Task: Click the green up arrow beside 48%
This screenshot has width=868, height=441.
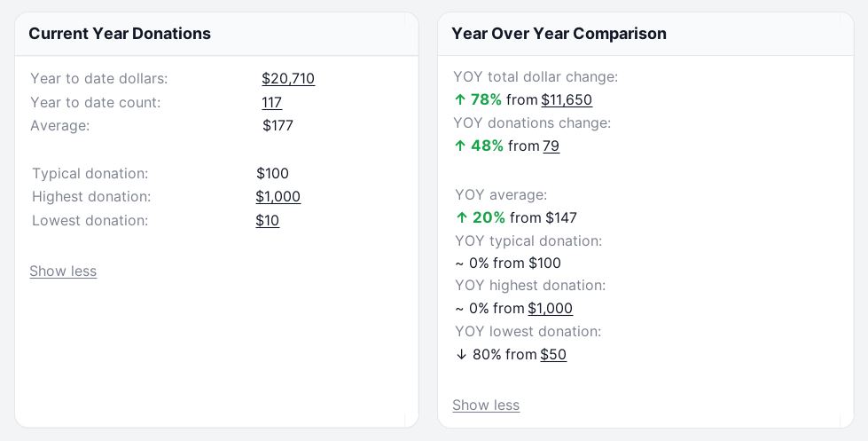Action: tap(460, 146)
